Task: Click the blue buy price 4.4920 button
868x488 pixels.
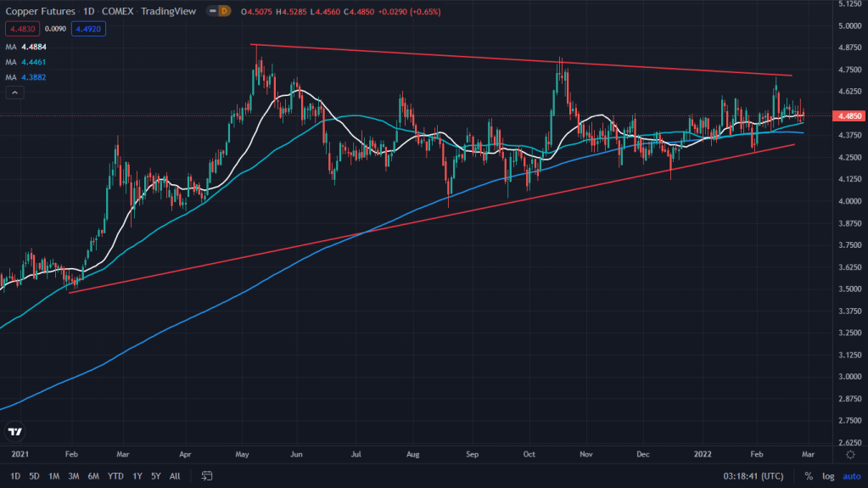Action: click(x=89, y=28)
